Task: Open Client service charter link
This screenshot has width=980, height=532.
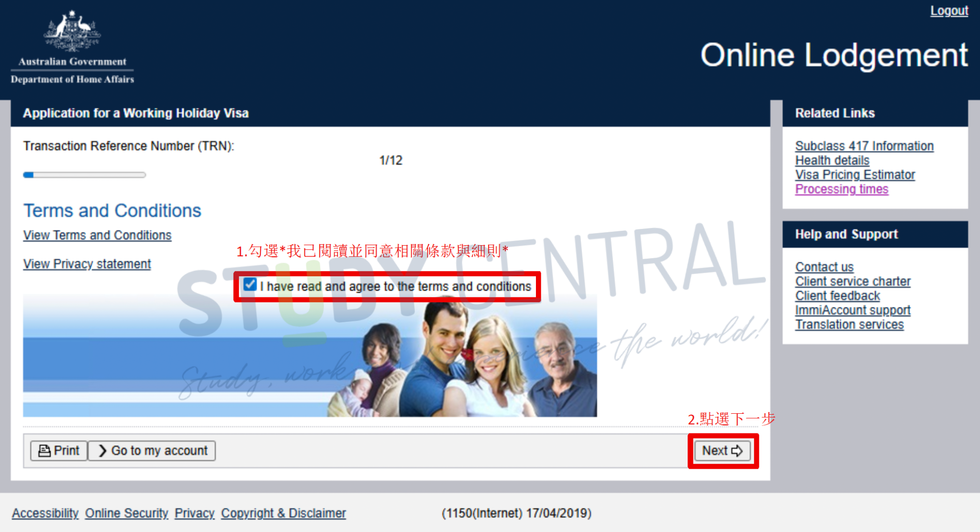Action: (x=853, y=281)
